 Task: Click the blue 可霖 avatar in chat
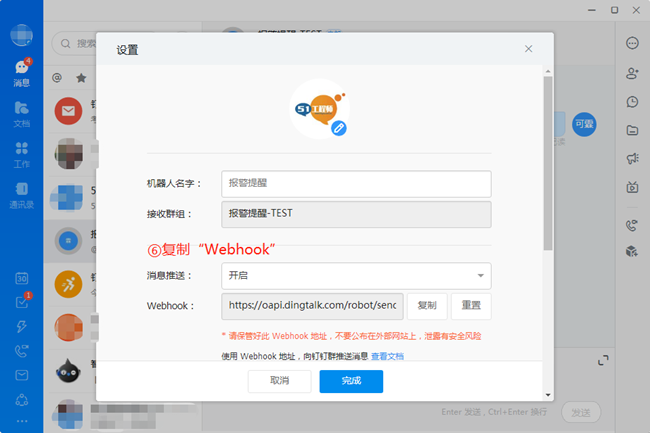[x=584, y=124]
